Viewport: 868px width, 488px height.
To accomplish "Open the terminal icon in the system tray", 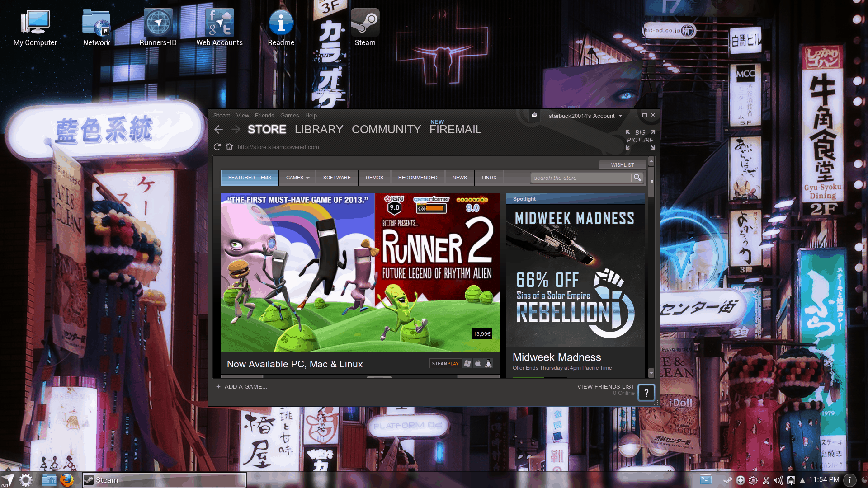I will [x=706, y=480].
